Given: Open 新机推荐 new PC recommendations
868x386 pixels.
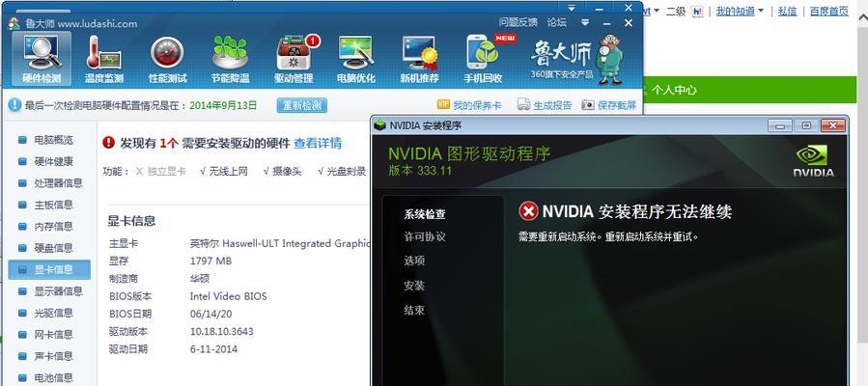Looking at the screenshot, I should (419, 59).
